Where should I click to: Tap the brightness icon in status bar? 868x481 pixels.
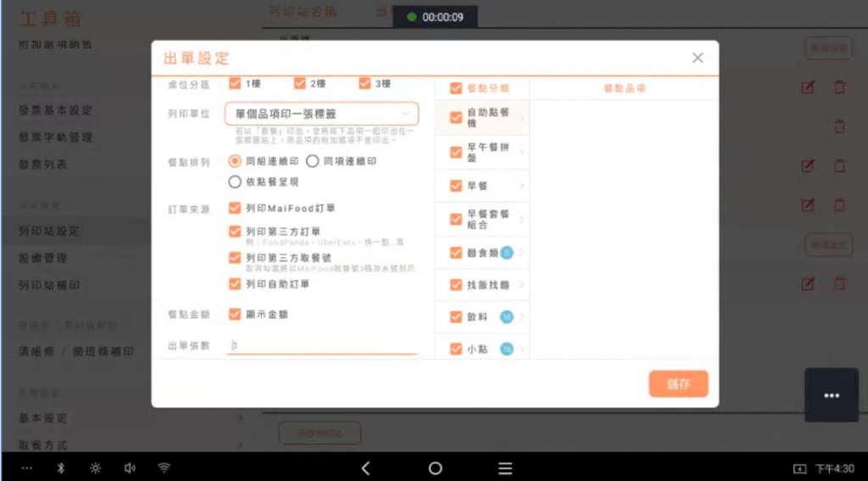[95, 468]
